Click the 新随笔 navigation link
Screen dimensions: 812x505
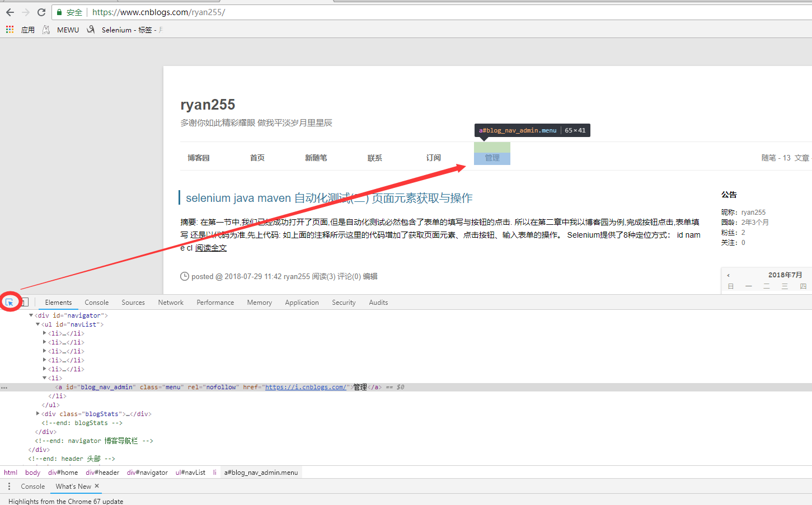tap(316, 158)
